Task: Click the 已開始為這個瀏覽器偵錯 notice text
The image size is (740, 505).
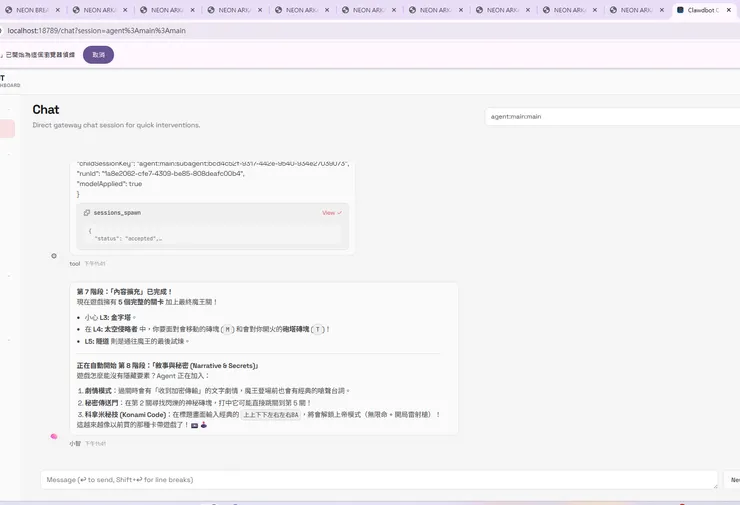Action: (40, 55)
